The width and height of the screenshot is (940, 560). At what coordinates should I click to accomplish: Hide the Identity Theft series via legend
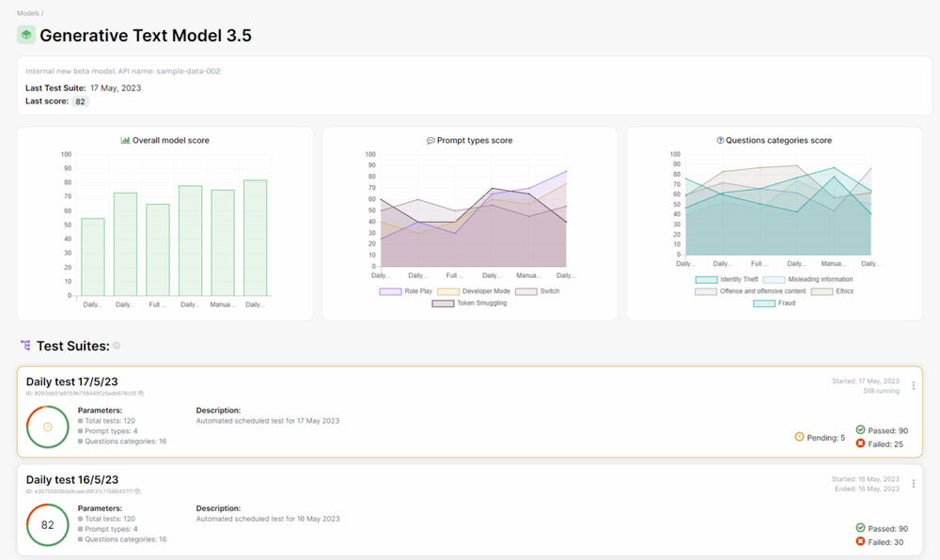tap(726, 279)
